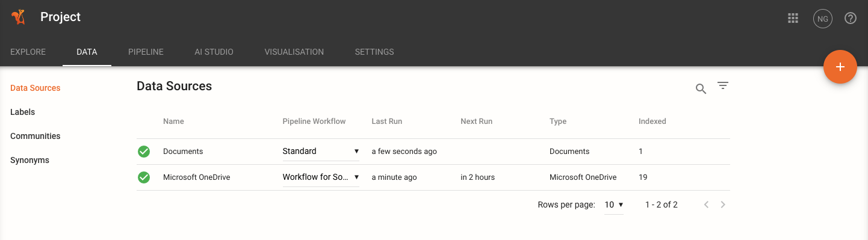Open the apps grid menu
Screen dimensions: 868x240
[793, 18]
